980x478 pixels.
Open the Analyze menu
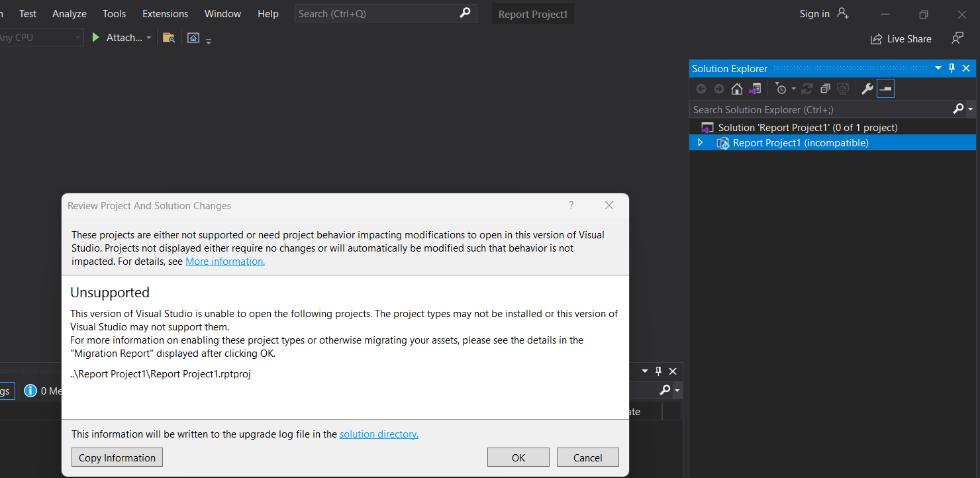click(x=70, y=13)
